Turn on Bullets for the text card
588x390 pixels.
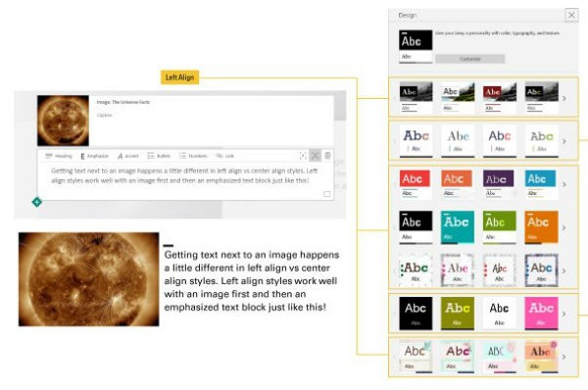[x=159, y=156]
